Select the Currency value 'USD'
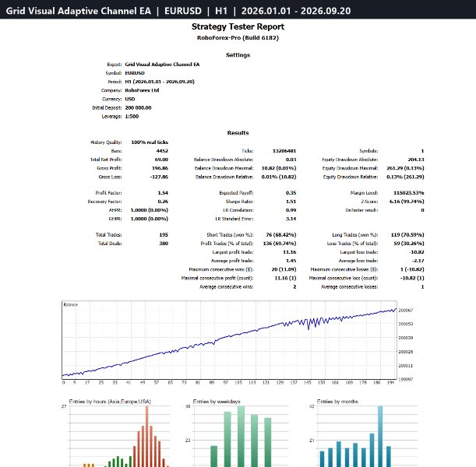Image resolution: width=476 pixels, height=467 pixels. 130,99
